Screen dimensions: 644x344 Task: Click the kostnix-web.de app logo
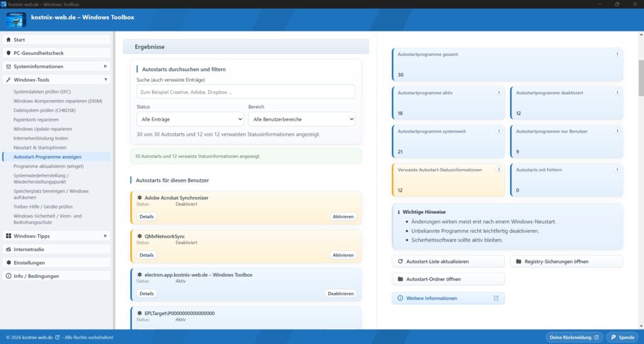[x=16, y=19]
